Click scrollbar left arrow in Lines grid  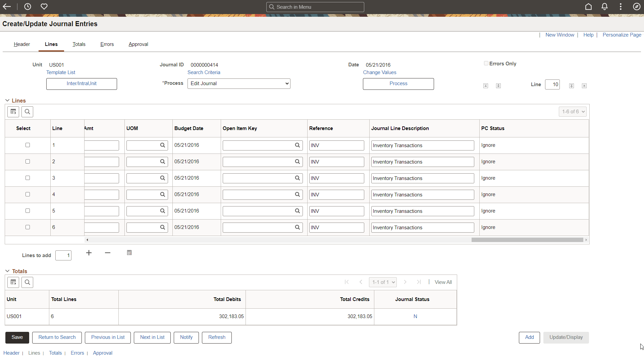(87, 240)
